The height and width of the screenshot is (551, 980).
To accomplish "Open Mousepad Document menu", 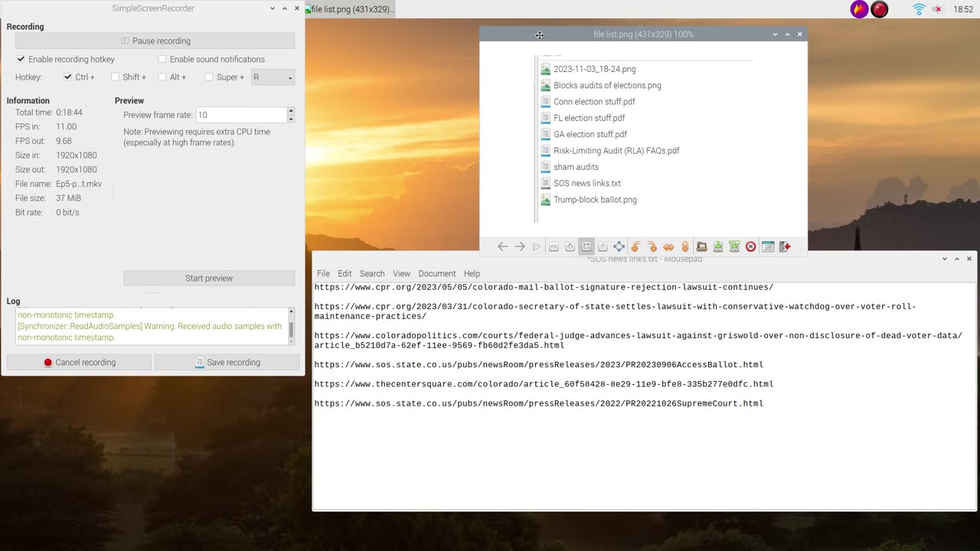I will click(437, 273).
